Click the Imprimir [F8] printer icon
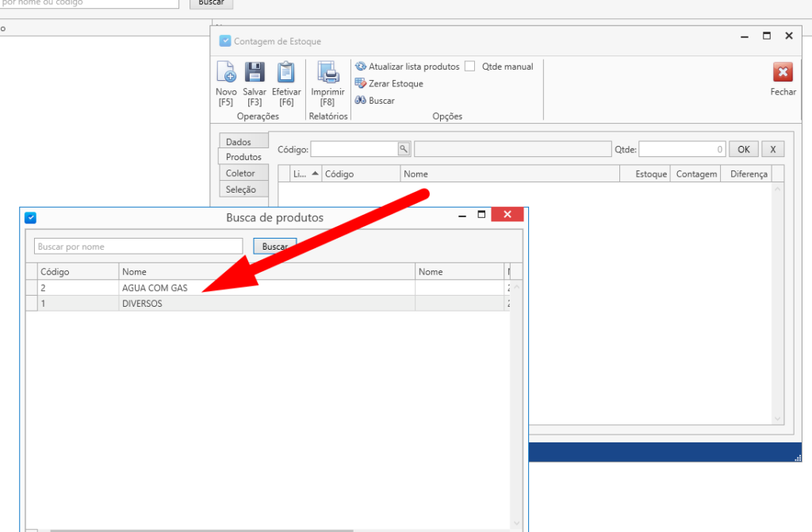The image size is (812, 532). tap(327, 73)
